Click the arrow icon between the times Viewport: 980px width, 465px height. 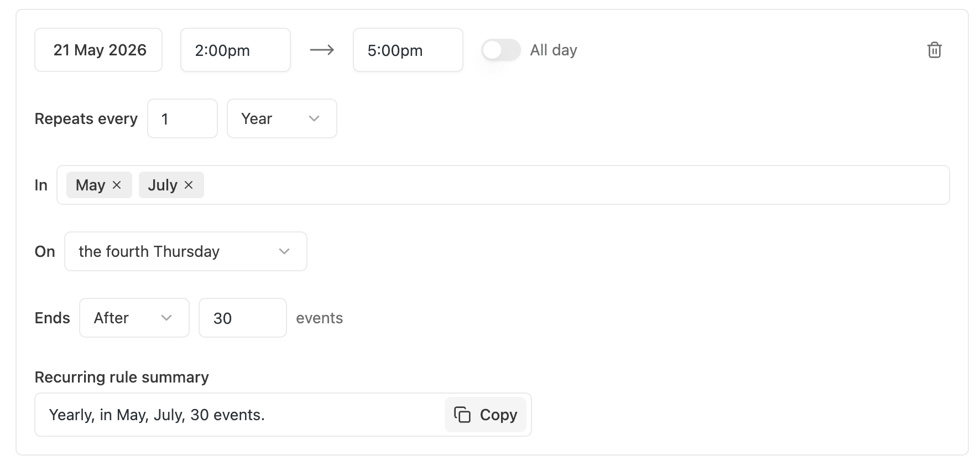(x=322, y=50)
